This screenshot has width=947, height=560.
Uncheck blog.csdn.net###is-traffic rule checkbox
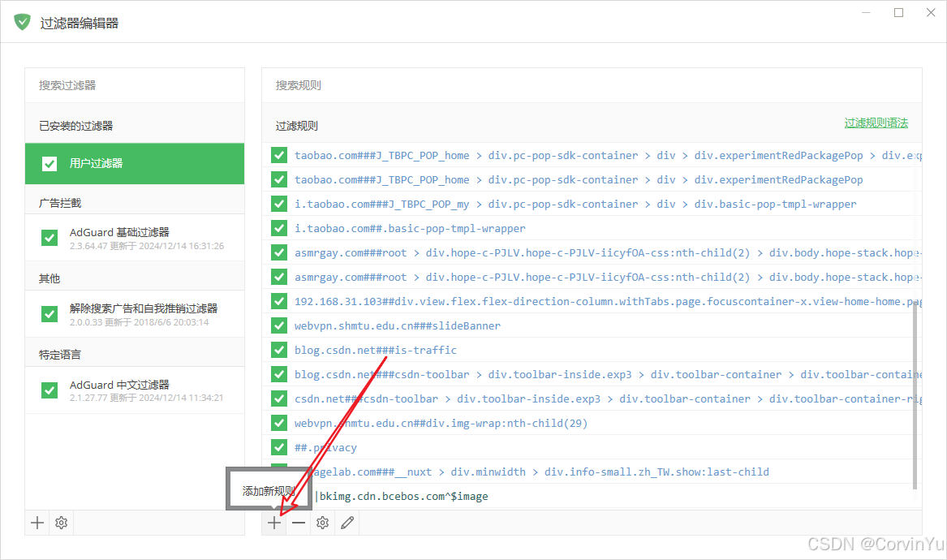pos(279,350)
